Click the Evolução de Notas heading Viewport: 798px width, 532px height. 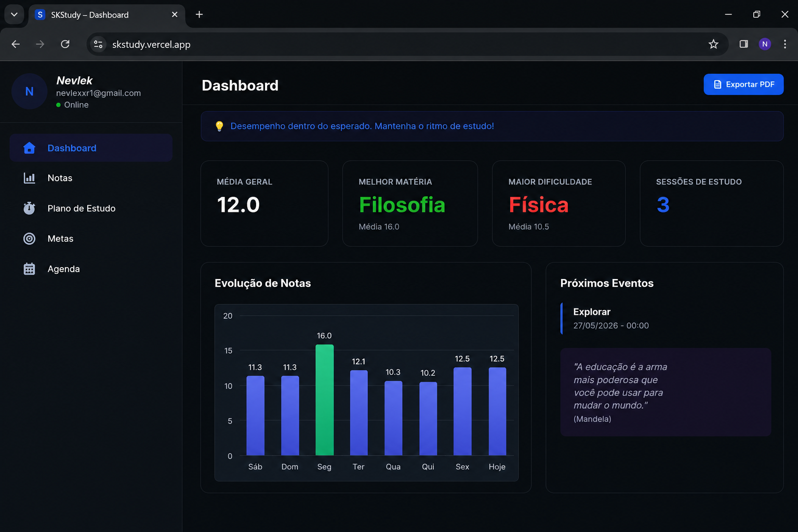tap(263, 283)
